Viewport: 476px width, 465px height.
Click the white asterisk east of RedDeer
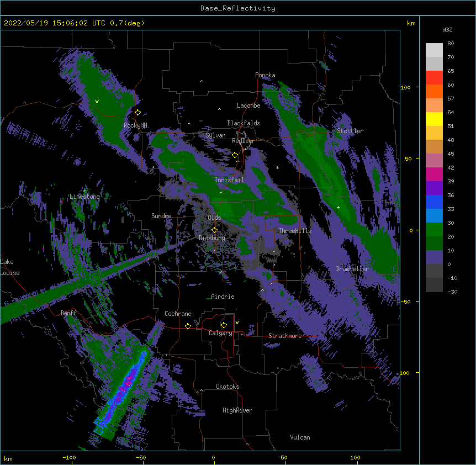(277, 167)
